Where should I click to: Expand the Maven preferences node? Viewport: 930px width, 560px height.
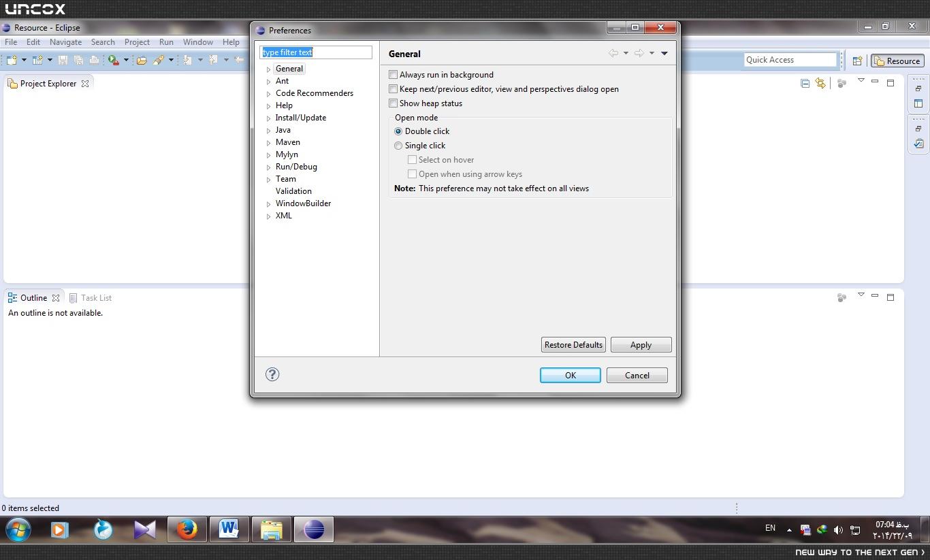pos(268,143)
